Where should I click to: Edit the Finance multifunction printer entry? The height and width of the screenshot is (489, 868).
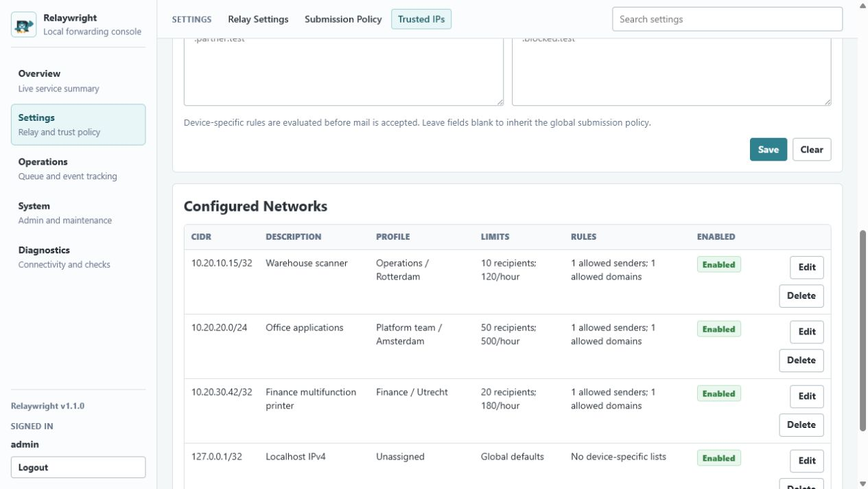(807, 396)
